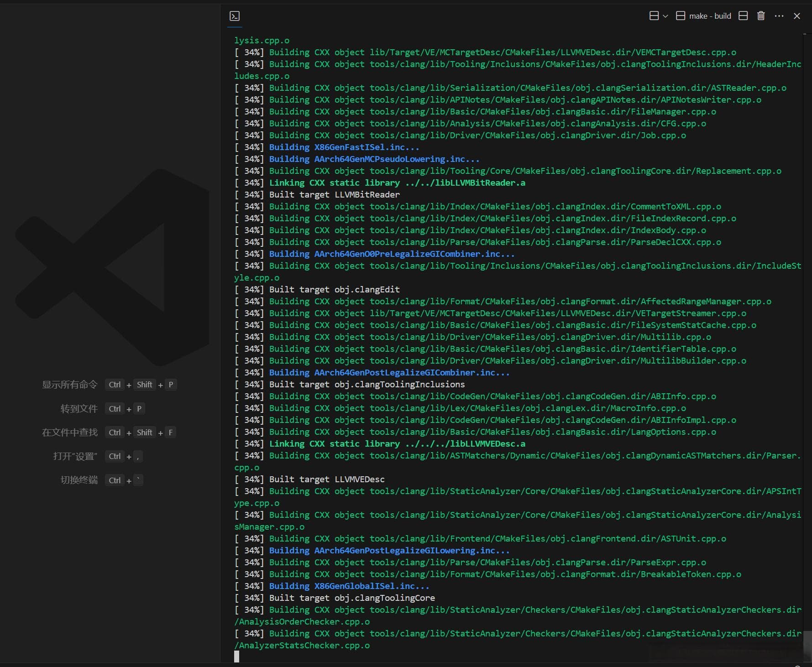Click the terminal cursor block at the prompt
This screenshot has width=812, height=667.
[x=236, y=657]
